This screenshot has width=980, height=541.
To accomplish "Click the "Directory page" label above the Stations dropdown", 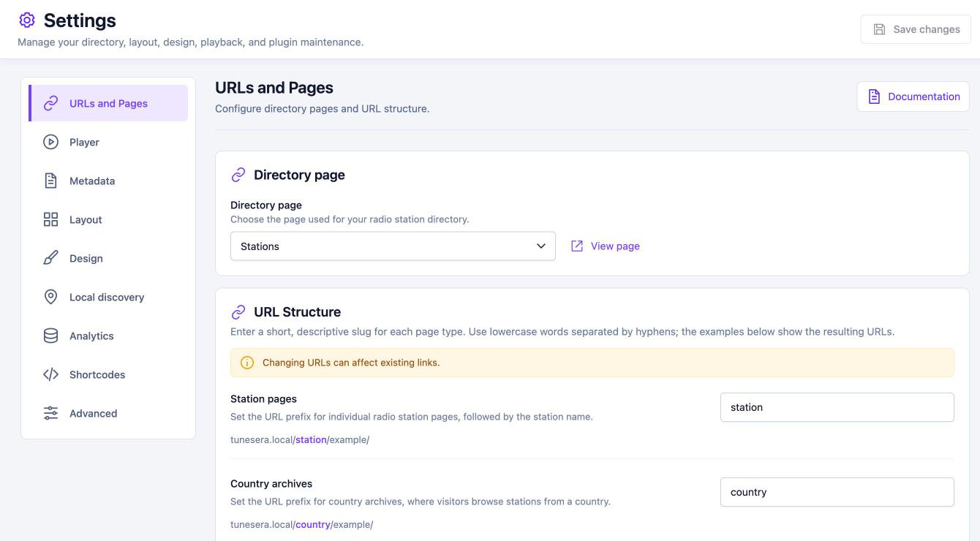I will tap(266, 205).
